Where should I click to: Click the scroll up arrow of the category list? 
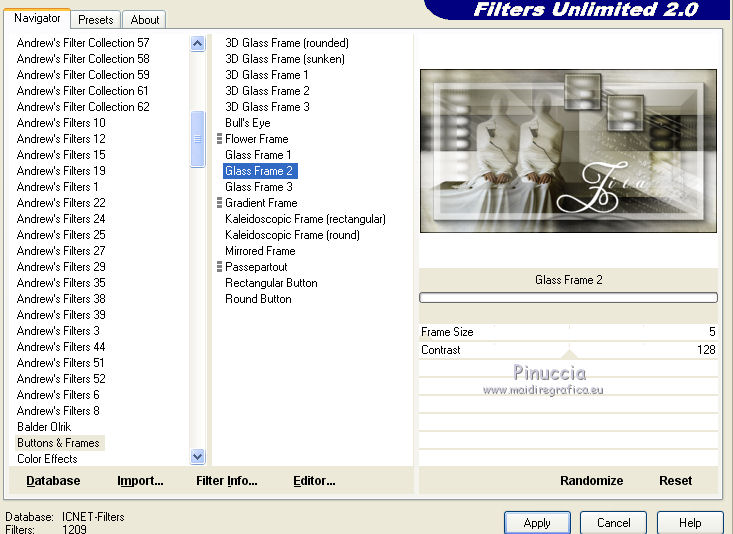(x=198, y=44)
